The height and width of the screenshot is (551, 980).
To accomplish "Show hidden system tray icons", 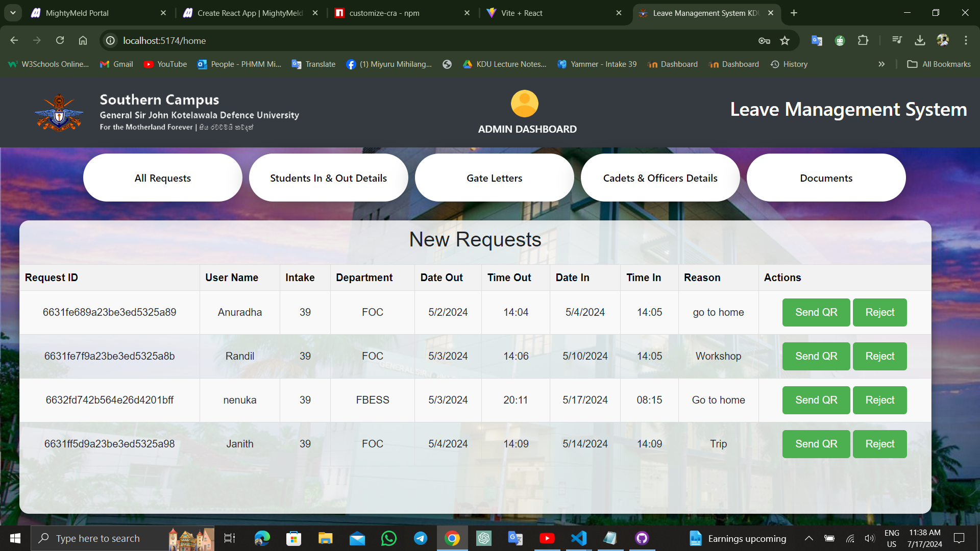I will point(809,538).
